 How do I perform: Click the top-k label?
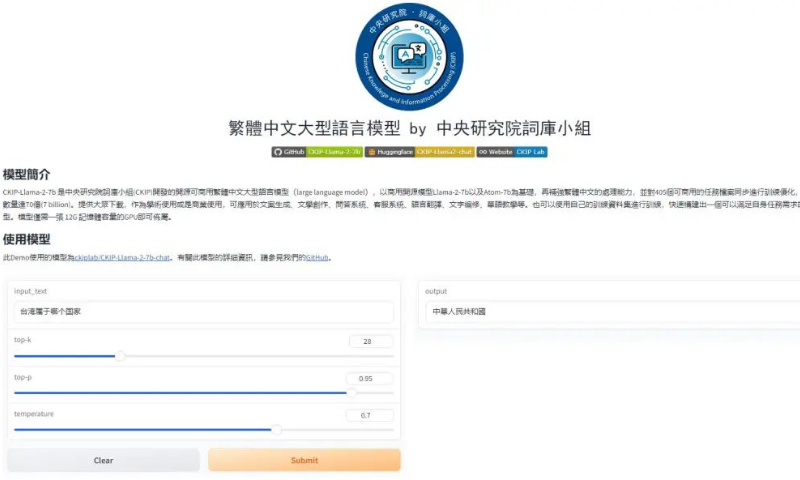[22, 339]
